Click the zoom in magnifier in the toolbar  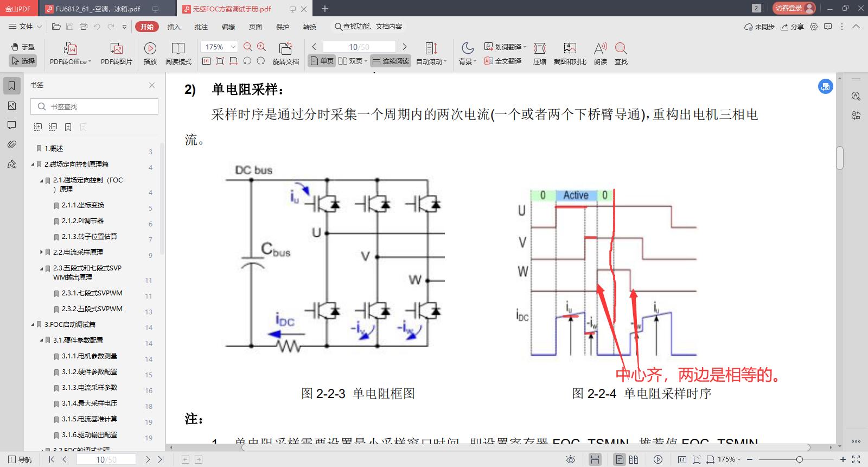click(x=261, y=47)
